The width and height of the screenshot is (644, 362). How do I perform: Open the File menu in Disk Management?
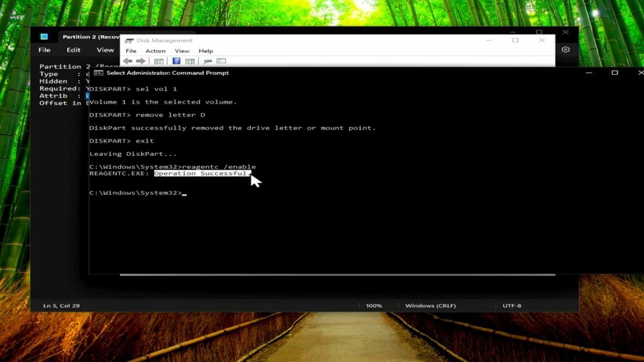tap(131, 51)
